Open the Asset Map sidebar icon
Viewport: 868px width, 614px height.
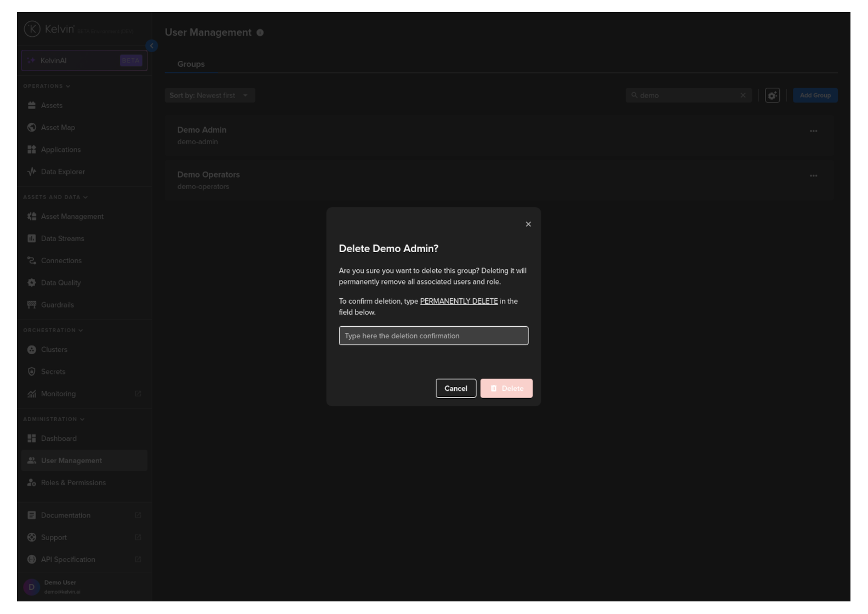click(x=32, y=128)
